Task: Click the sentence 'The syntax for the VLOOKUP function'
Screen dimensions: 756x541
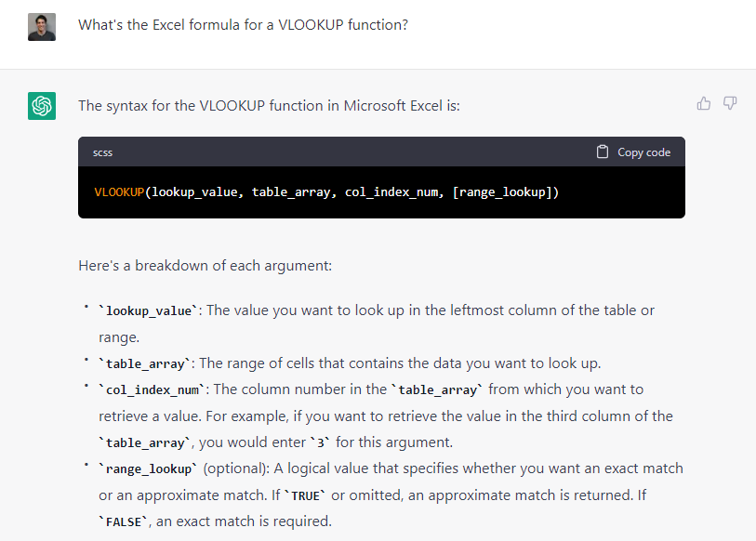Action: [269, 106]
